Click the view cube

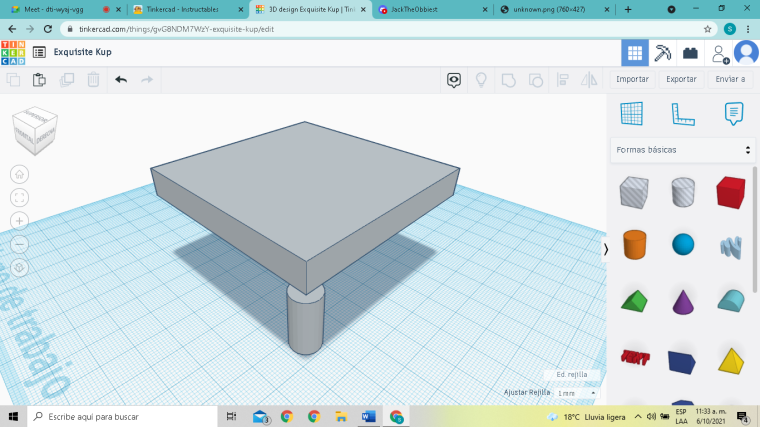35,131
